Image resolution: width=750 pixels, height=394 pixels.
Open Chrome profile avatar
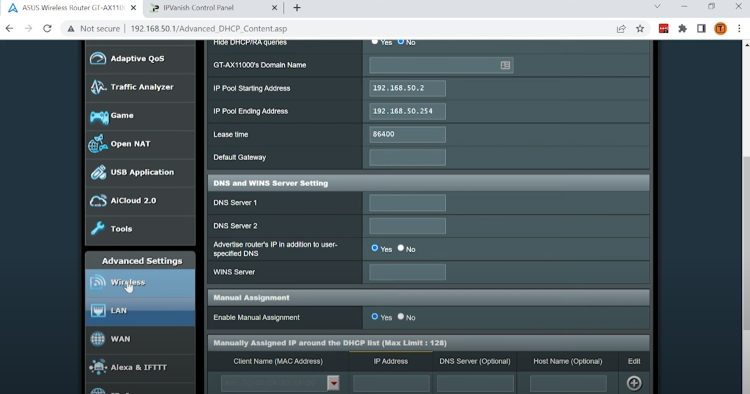pos(720,29)
